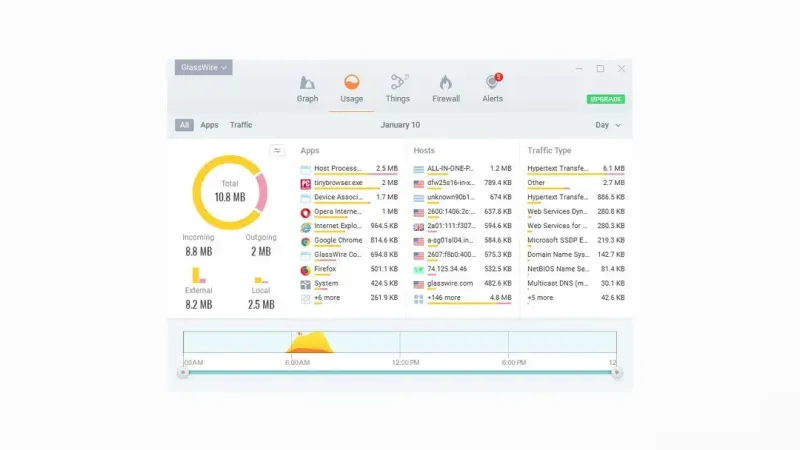Click the Local 2.5 MB value
Viewport: 800px width, 450px height.
(x=261, y=305)
